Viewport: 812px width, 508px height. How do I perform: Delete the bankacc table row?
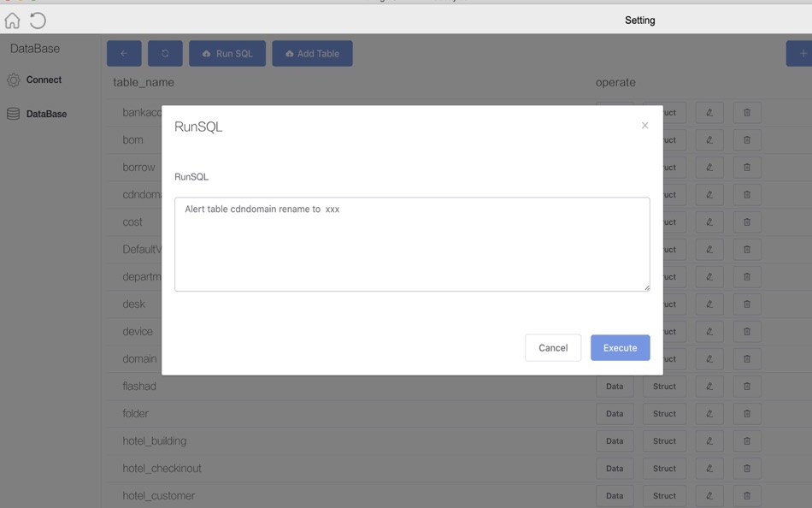pyautogui.click(x=747, y=113)
